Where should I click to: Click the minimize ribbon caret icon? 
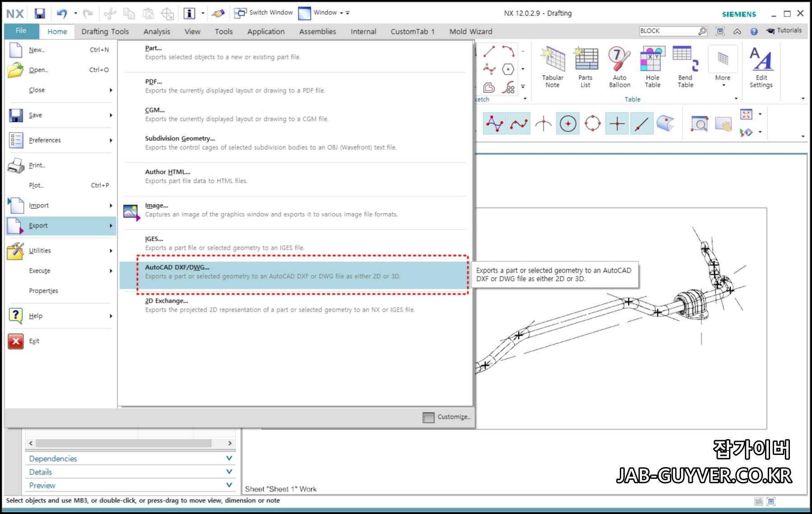pos(737,32)
